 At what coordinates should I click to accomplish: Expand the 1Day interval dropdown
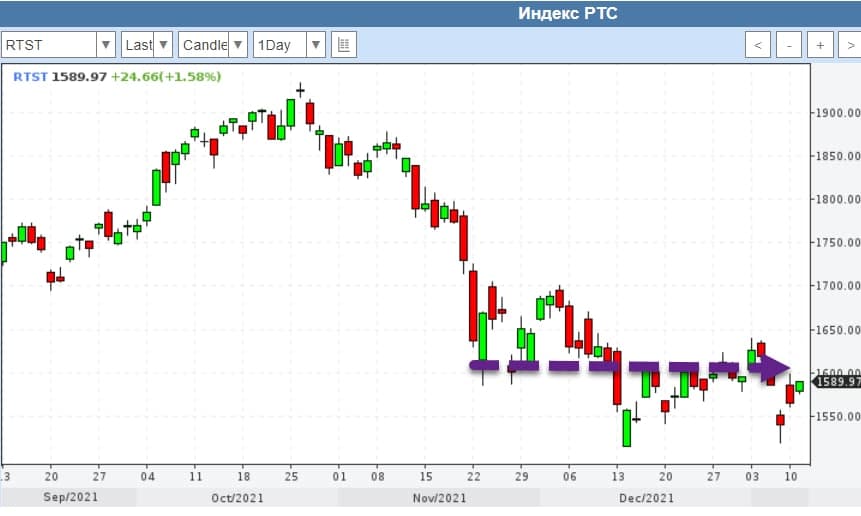coord(316,45)
